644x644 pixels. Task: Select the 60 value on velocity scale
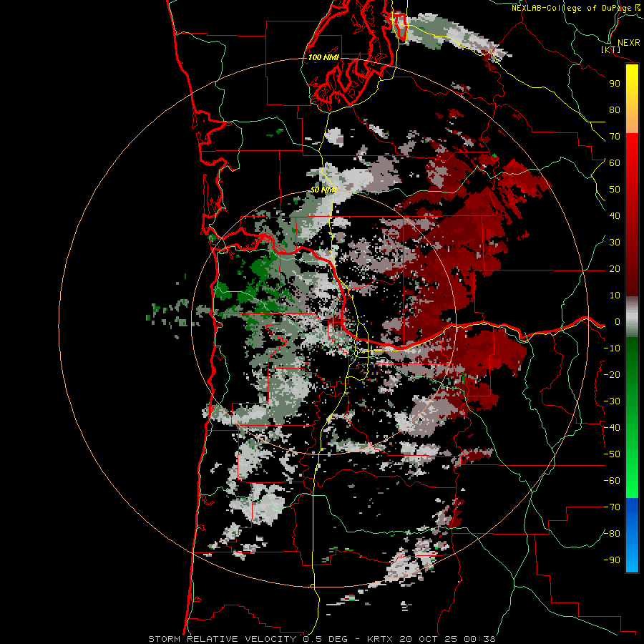point(615,163)
